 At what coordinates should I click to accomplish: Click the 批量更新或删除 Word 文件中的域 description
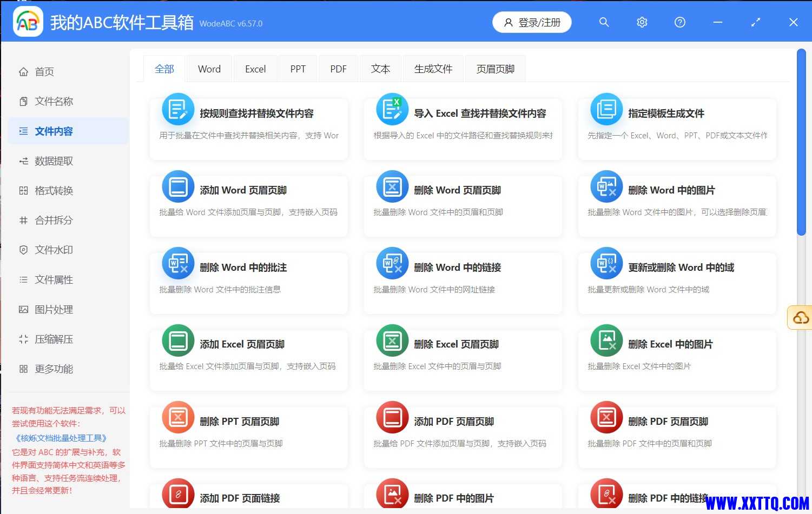pyautogui.click(x=648, y=289)
